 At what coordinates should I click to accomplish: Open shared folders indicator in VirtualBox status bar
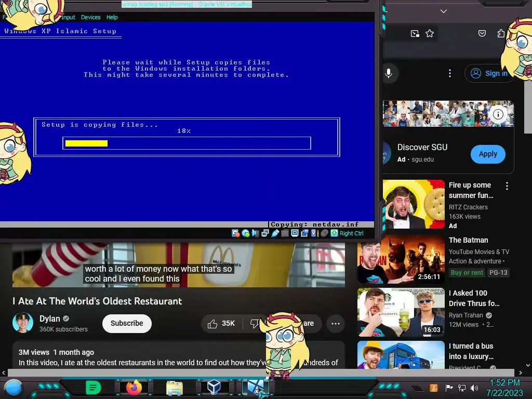point(285,233)
